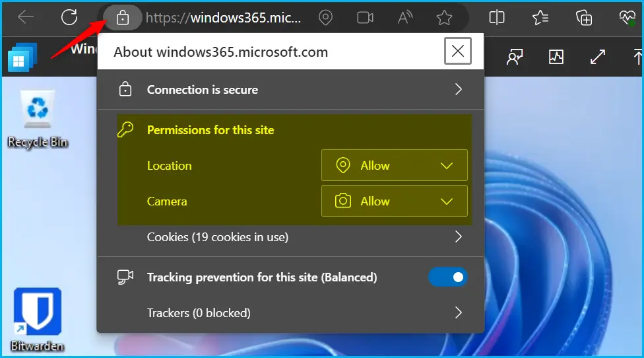The image size is (644, 358).
Task: Click the Cloud PC fullscreen arrows icon
Action: (597, 57)
